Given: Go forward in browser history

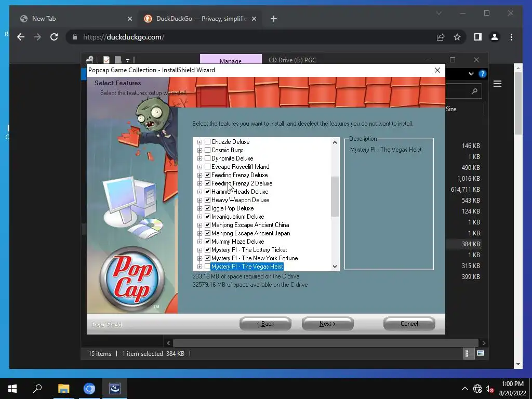Looking at the screenshot, I should point(37,37).
